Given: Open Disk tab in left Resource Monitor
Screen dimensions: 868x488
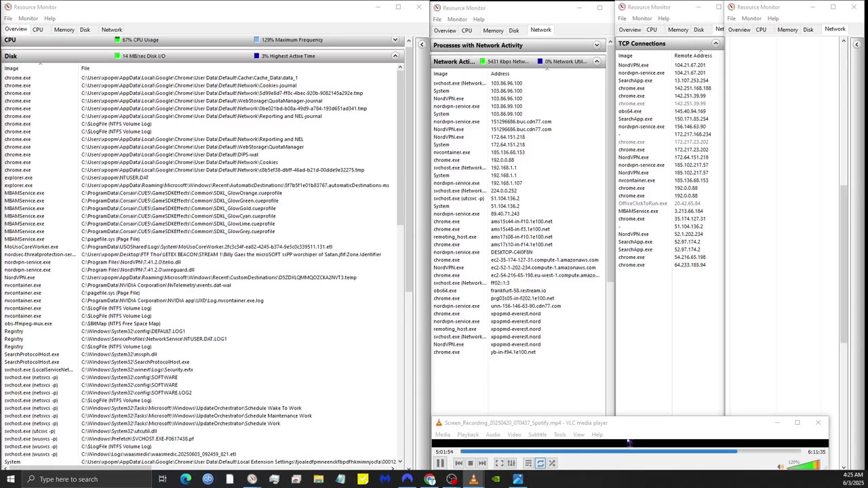Looking at the screenshot, I should click(x=85, y=30).
